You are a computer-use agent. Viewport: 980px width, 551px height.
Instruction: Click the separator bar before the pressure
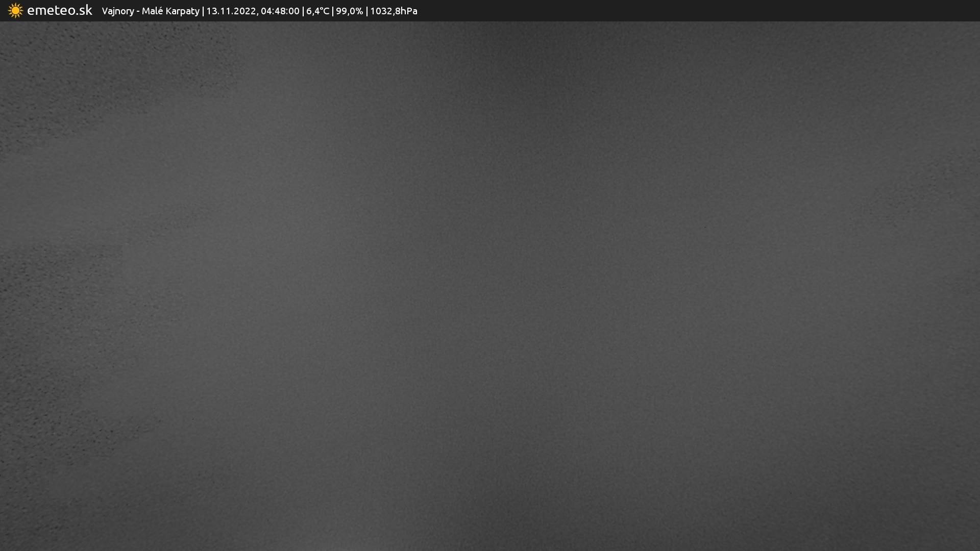point(366,11)
